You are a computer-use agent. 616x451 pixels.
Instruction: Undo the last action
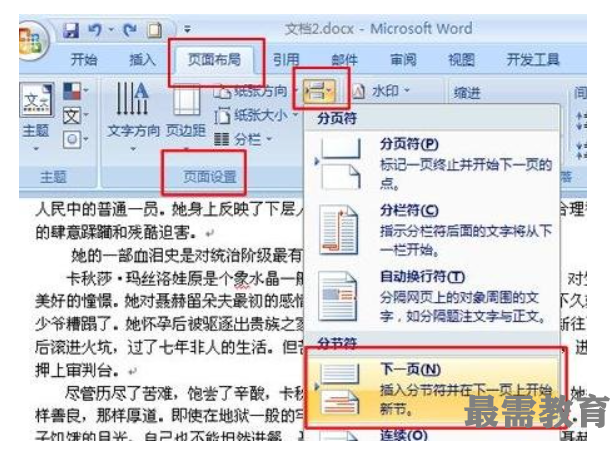point(95,30)
